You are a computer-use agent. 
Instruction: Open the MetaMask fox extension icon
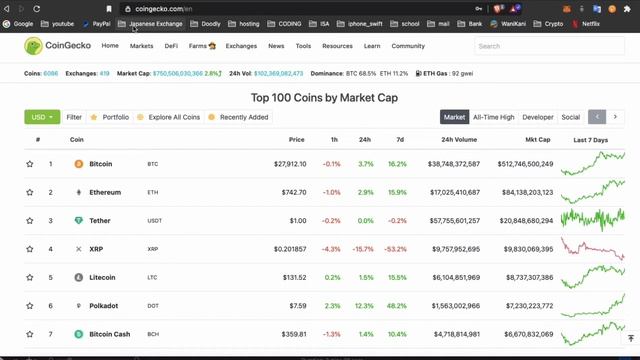[567, 9]
